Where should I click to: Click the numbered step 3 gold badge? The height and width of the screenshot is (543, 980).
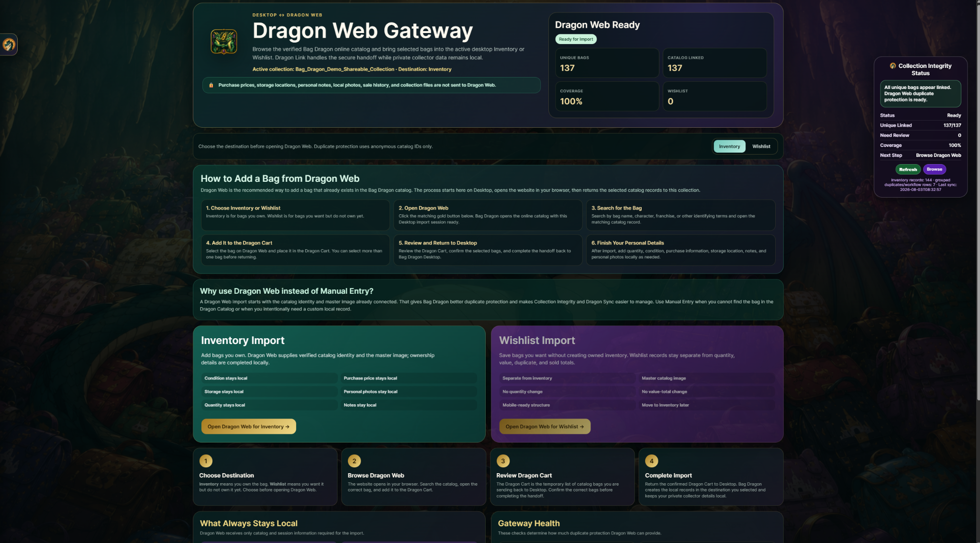[x=503, y=461]
